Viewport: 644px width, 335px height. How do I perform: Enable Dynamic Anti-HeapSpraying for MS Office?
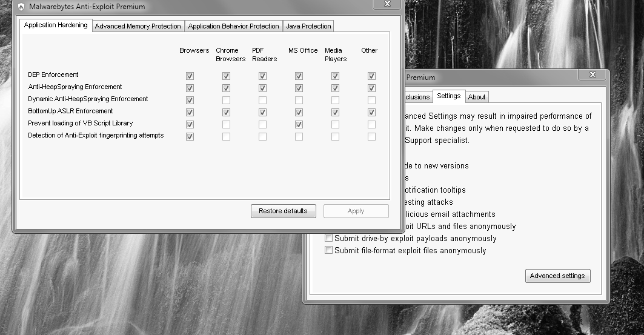299,100
